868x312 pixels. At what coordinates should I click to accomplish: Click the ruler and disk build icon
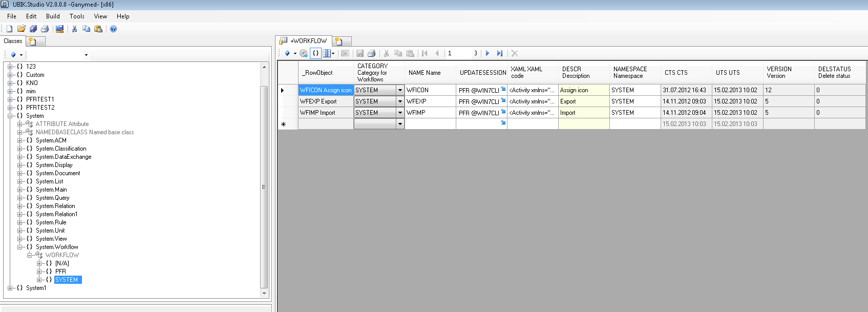(x=60, y=29)
